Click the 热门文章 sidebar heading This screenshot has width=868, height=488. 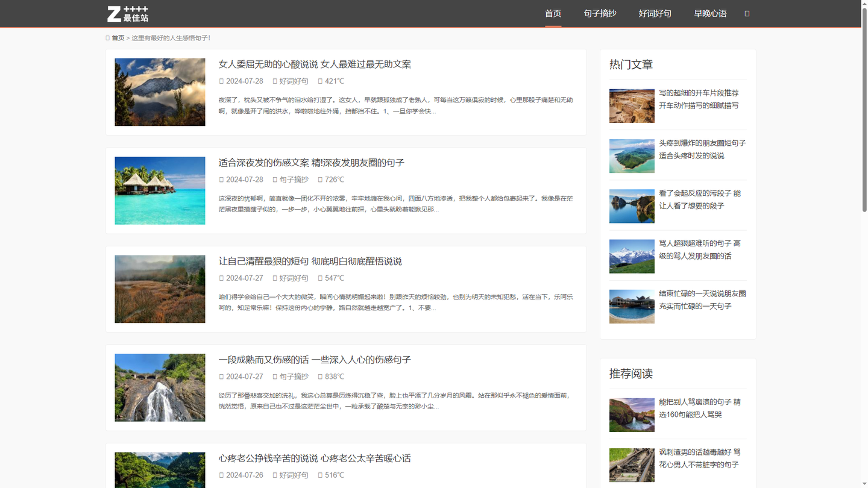(631, 64)
